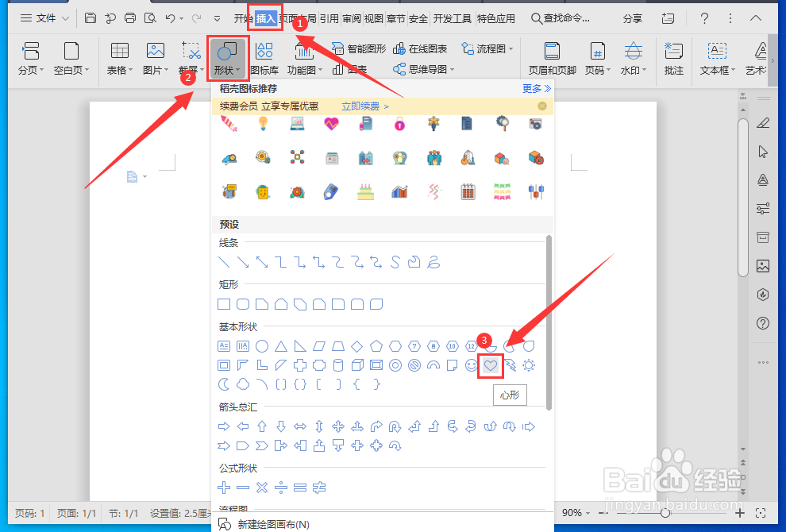Expand the 文本框 text box dropdown
The height and width of the screenshot is (532, 786).
tap(733, 70)
